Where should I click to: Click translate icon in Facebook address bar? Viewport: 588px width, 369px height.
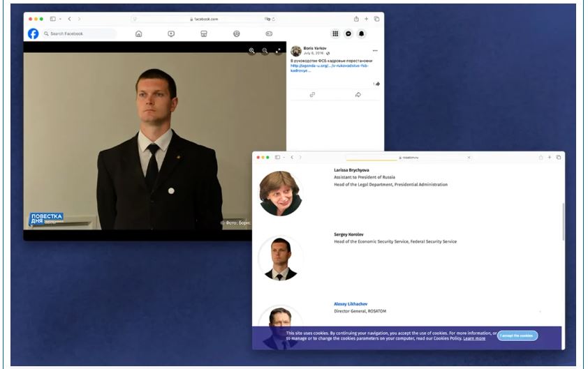(267, 19)
